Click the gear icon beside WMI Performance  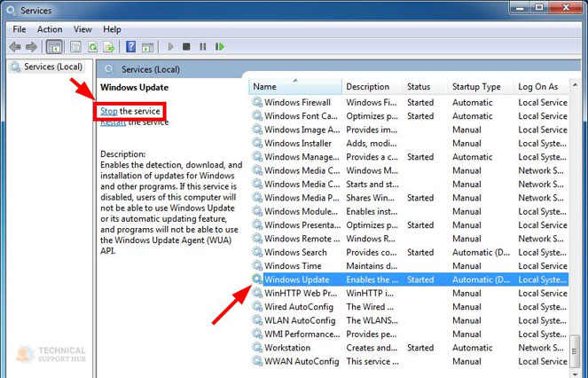257,334
